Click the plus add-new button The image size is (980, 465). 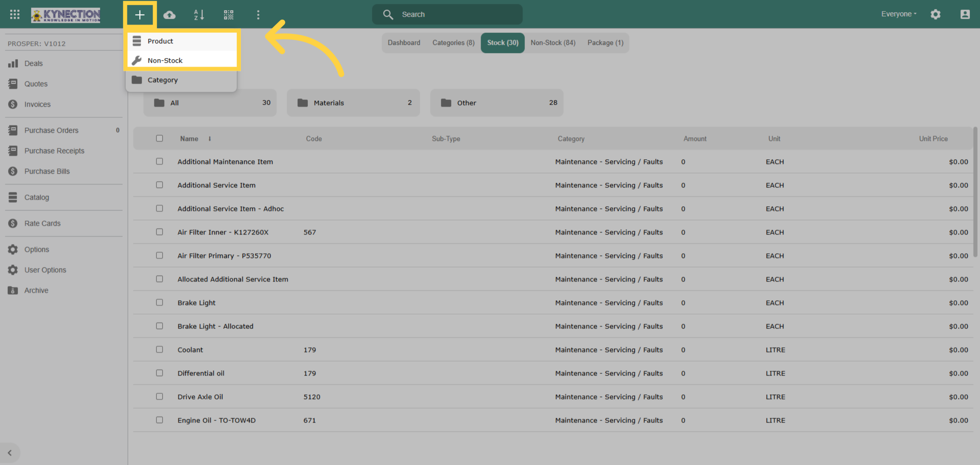140,15
